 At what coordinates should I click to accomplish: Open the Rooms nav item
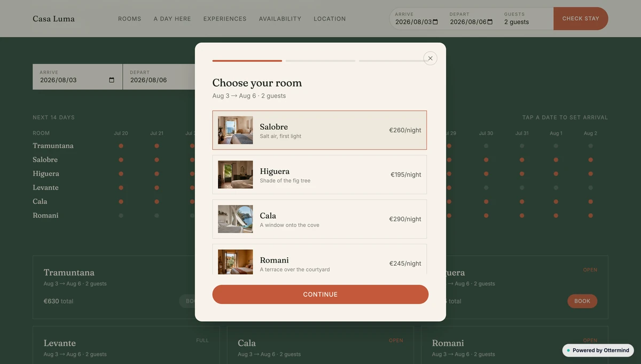130,19
